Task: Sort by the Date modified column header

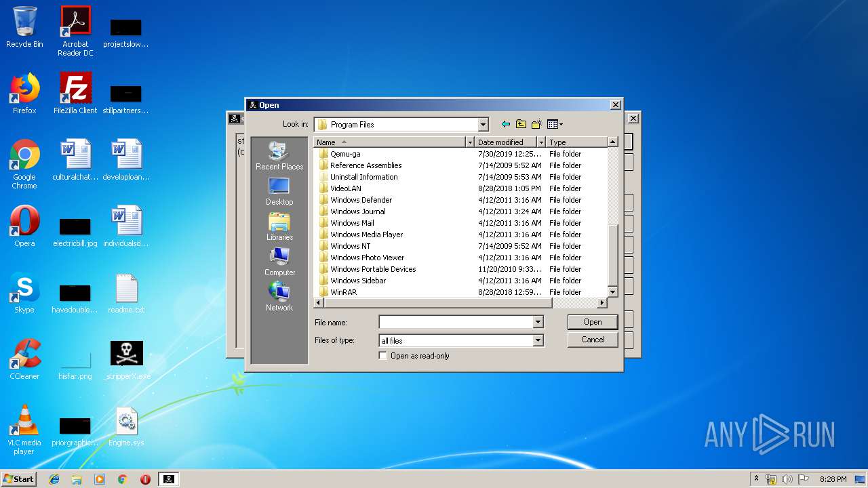Action: (506, 142)
